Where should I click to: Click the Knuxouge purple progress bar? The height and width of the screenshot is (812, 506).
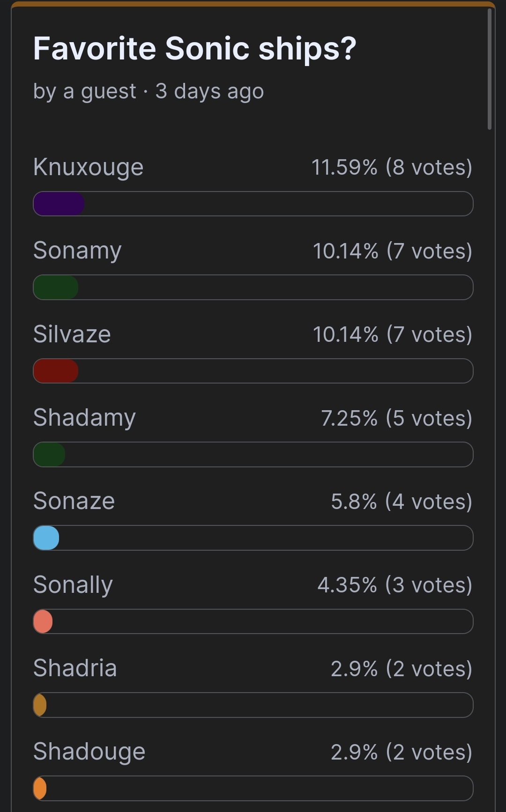[59, 204]
